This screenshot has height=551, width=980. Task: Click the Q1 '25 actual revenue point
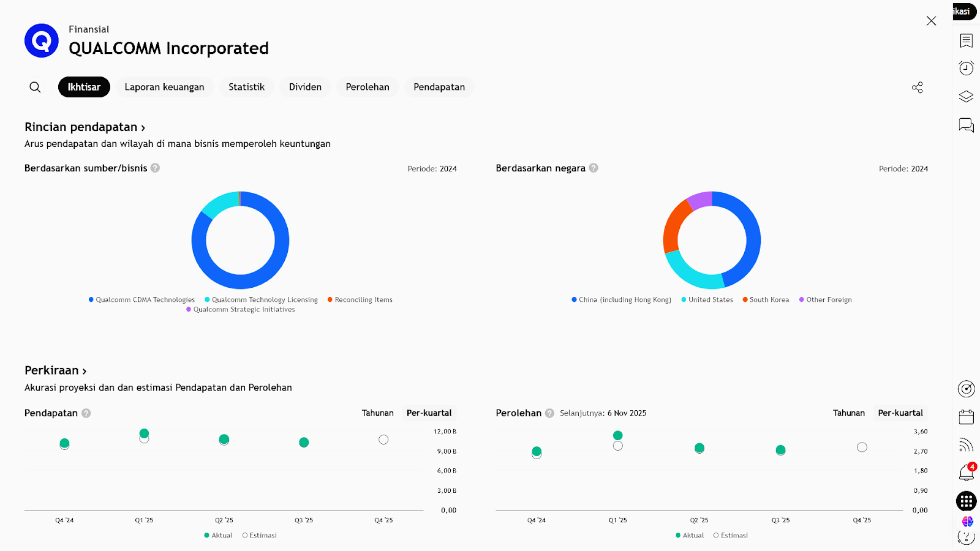point(144,433)
